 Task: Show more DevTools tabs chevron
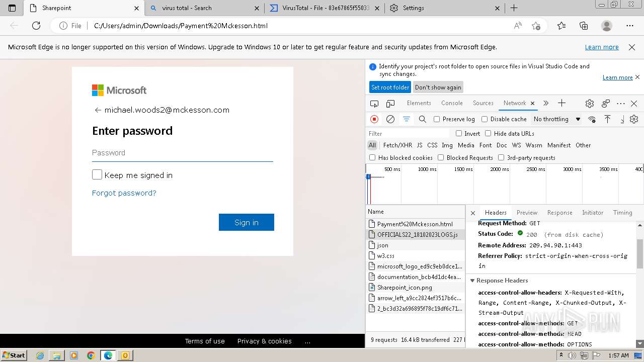(546, 103)
